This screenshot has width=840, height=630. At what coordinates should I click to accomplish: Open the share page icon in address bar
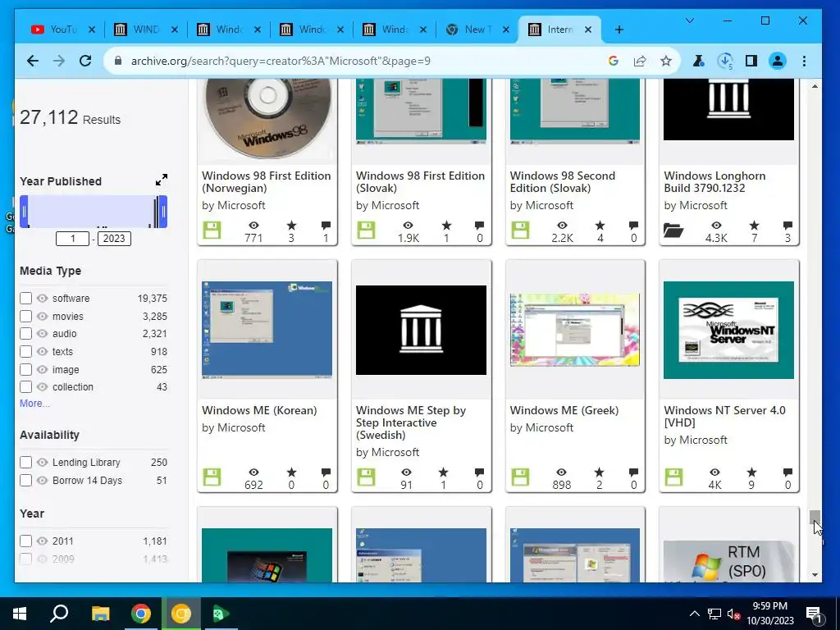(x=640, y=61)
